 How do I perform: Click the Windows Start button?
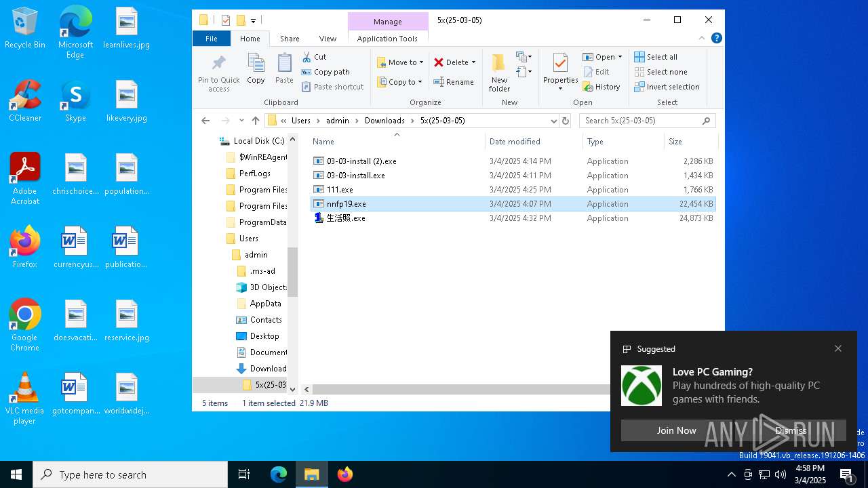click(16, 474)
